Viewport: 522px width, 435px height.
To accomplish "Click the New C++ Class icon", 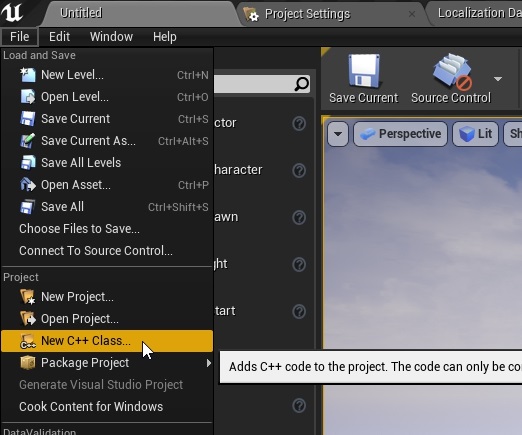I will coord(28,341).
